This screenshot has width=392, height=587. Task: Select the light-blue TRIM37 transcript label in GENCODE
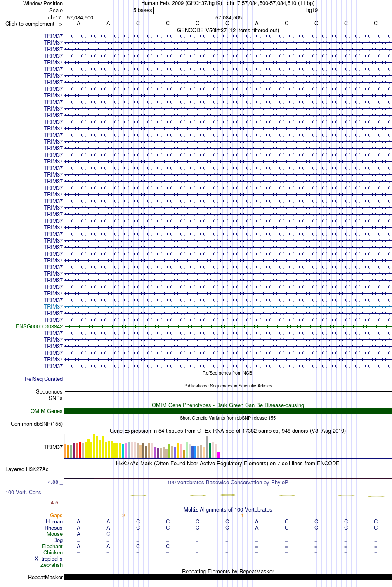point(53,306)
